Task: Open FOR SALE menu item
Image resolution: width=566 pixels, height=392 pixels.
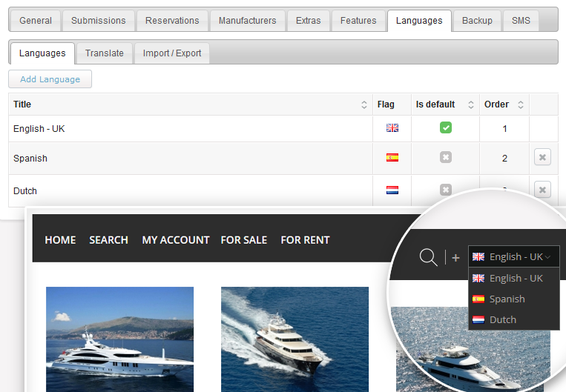Action: coord(244,240)
